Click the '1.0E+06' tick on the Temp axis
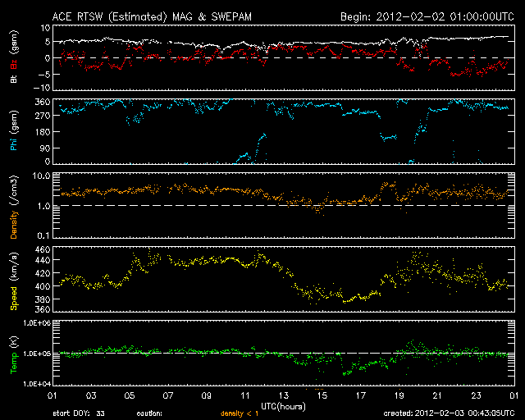 [x=37, y=323]
